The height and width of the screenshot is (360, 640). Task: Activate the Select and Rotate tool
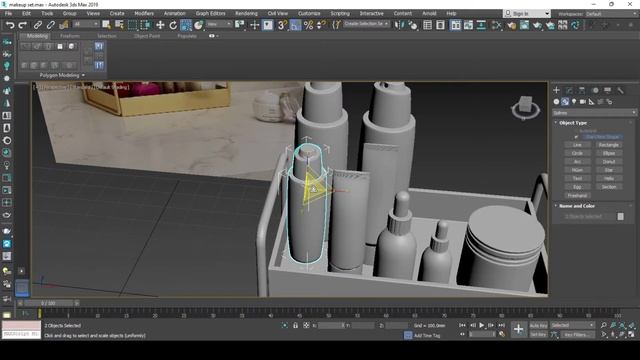[173, 25]
